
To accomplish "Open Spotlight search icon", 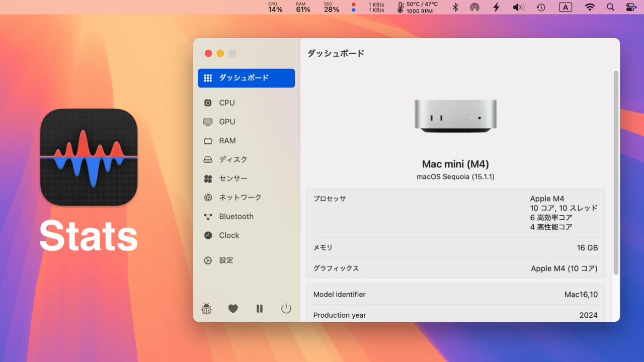I will click(x=610, y=7).
